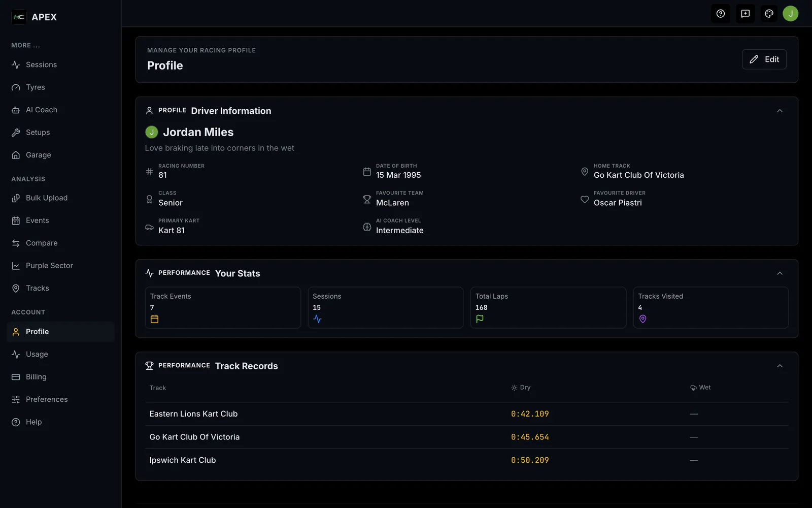Open the Sessions stat card
The width and height of the screenshot is (812, 508).
[x=385, y=307]
